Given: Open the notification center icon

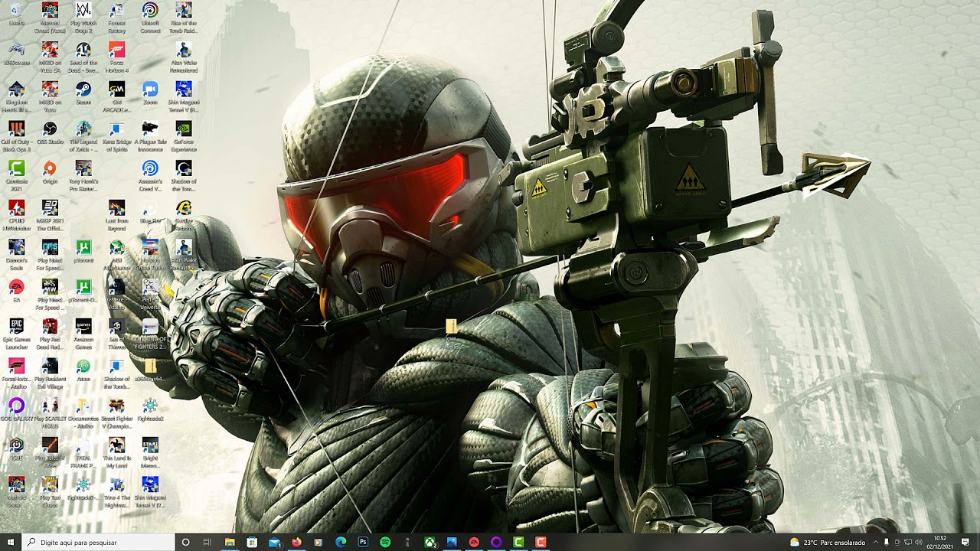Looking at the screenshot, I should pyautogui.click(x=966, y=542).
